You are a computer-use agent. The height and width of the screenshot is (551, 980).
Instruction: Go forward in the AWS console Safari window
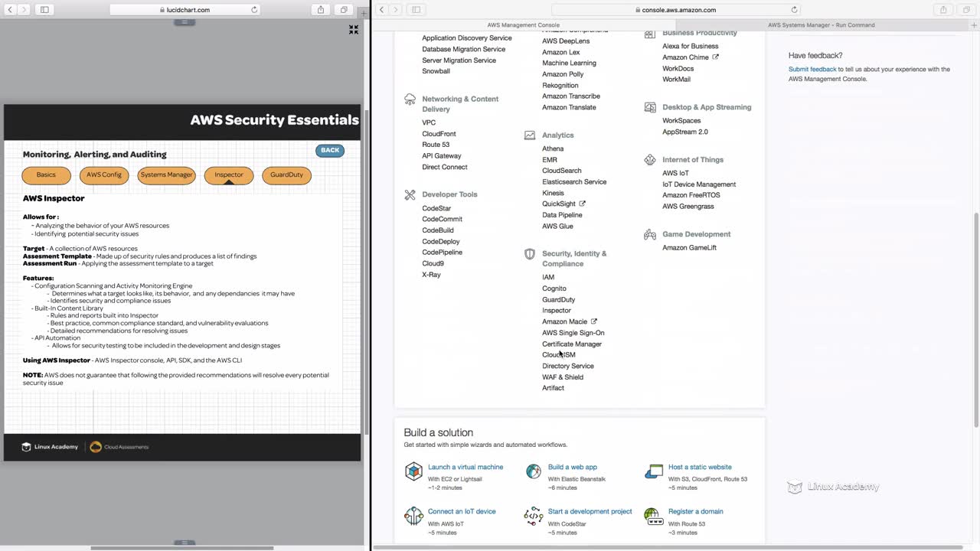(x=396, y=10)
